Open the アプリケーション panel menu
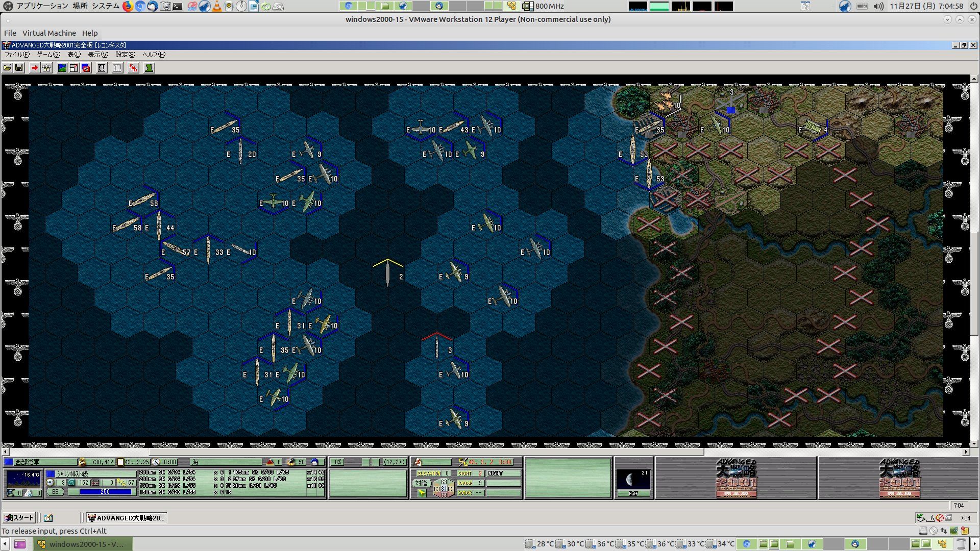The image size is (980, 551). coord(42,6)
